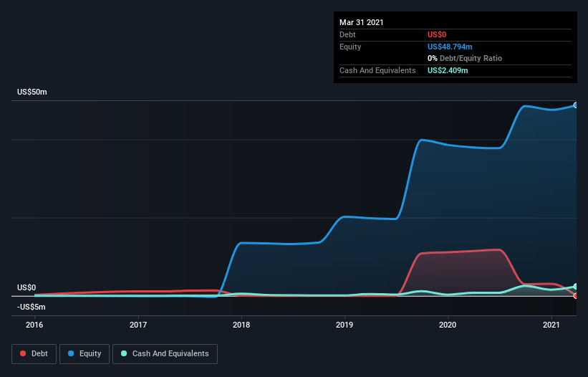
Task: Toggle the Equity series legend button
Action: click(85, 354)
